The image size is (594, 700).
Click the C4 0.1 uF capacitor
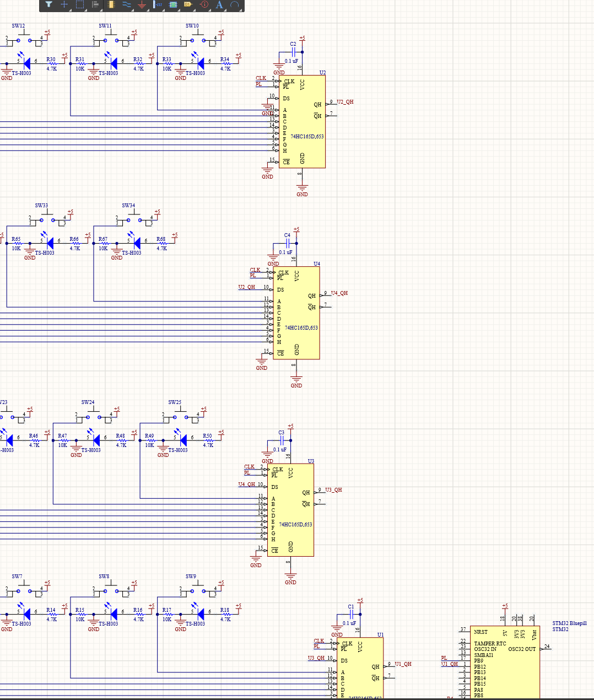pos(287,243)
